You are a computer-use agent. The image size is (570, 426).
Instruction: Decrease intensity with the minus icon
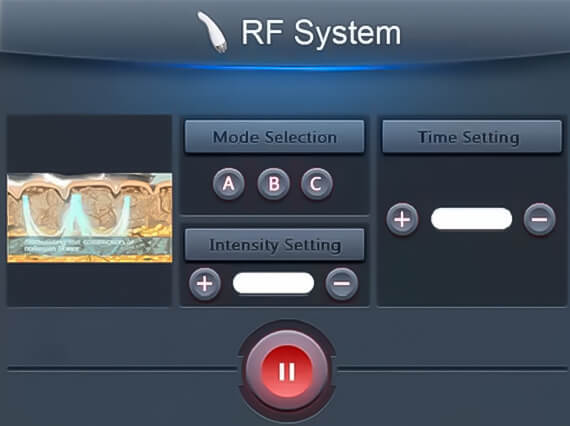coord(341,284)
